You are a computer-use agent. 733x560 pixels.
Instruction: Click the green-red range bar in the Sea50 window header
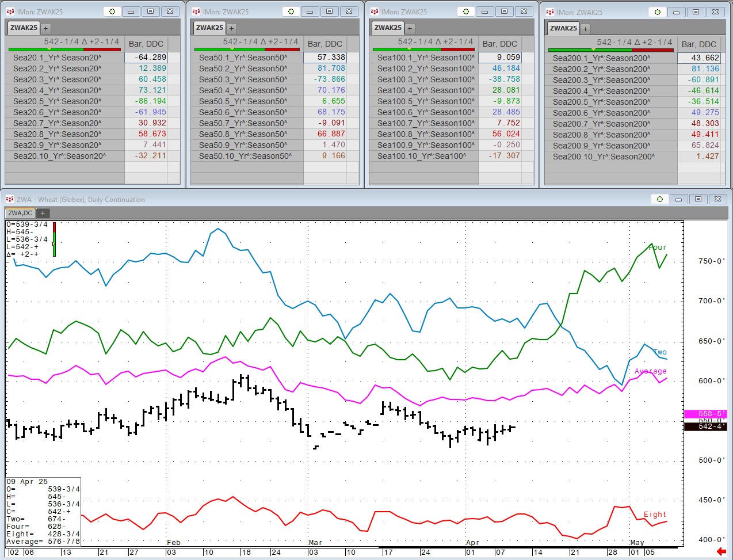(x=247, y=49)
